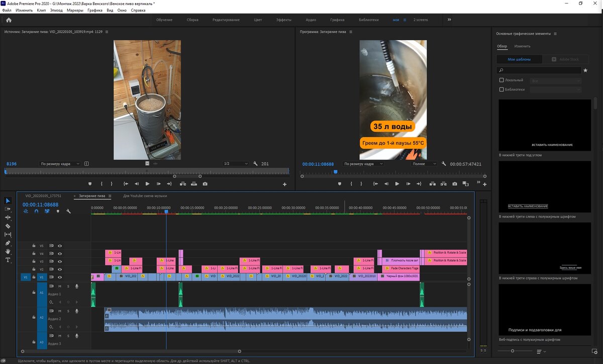Open the Полное playback resolution dropdown
The height and width of the screenshot is (364, 603).
[425, 164]
